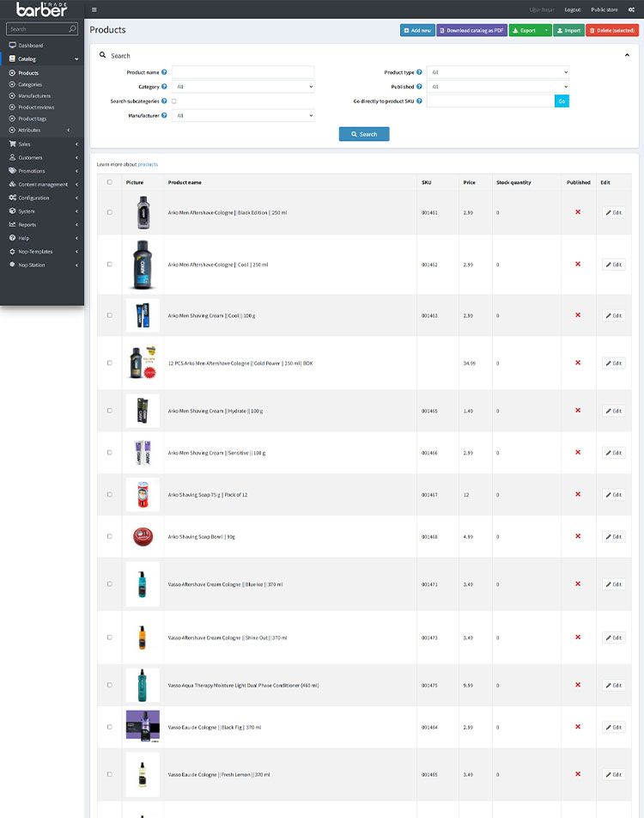The image size is (644, 818).
Task: Click the Reports chart icon in sidebar
Action: click(x=13, y=224)
